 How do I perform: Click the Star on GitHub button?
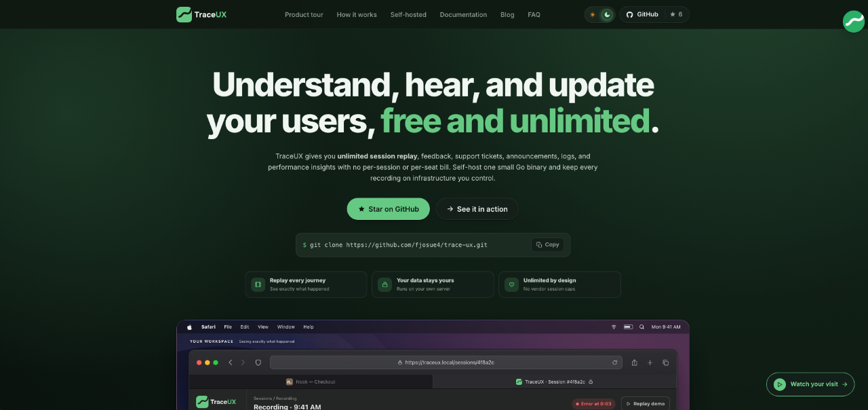pyautogui.click(x=389, y=209)
